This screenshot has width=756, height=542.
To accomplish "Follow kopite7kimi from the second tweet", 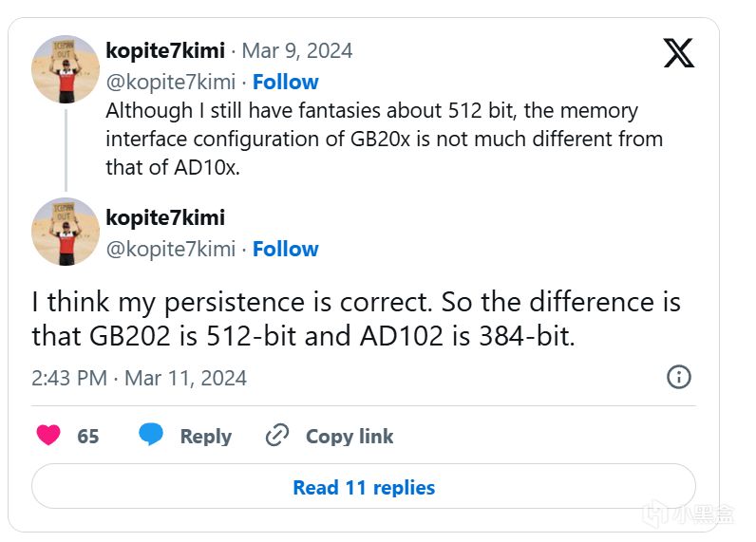I will (x=285, y=249).
